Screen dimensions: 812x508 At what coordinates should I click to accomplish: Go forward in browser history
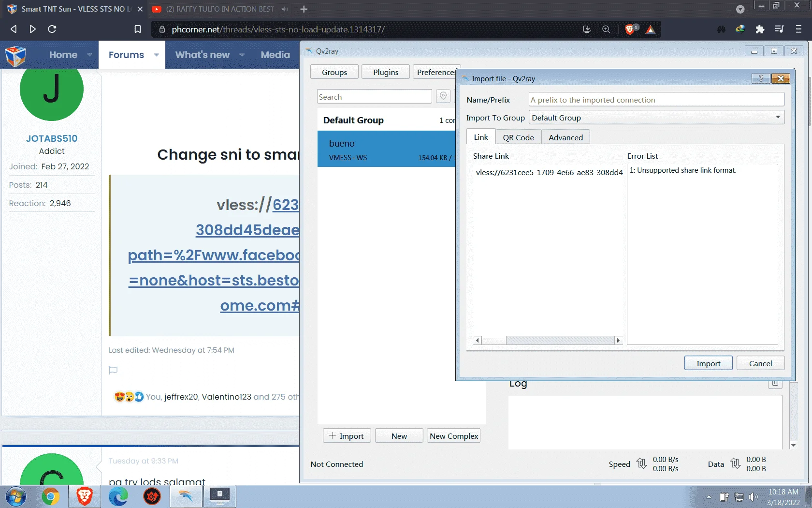click(x=32, y=29)
